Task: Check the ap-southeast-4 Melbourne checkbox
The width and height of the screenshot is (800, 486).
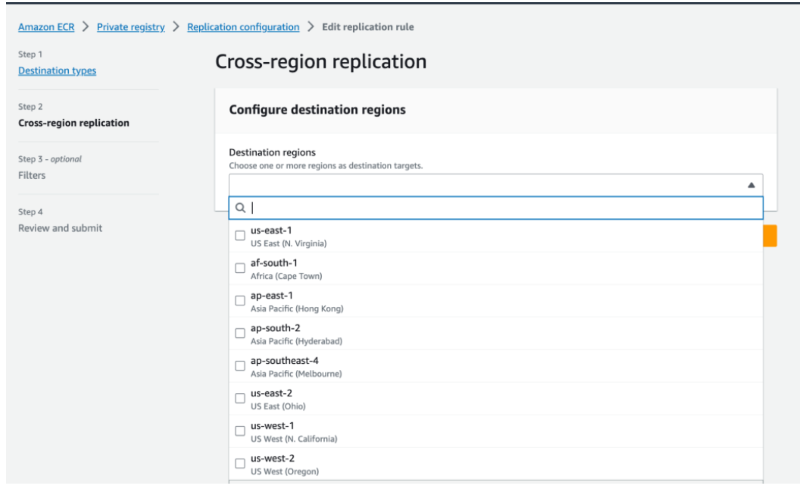Action: (x=240, y=366)
